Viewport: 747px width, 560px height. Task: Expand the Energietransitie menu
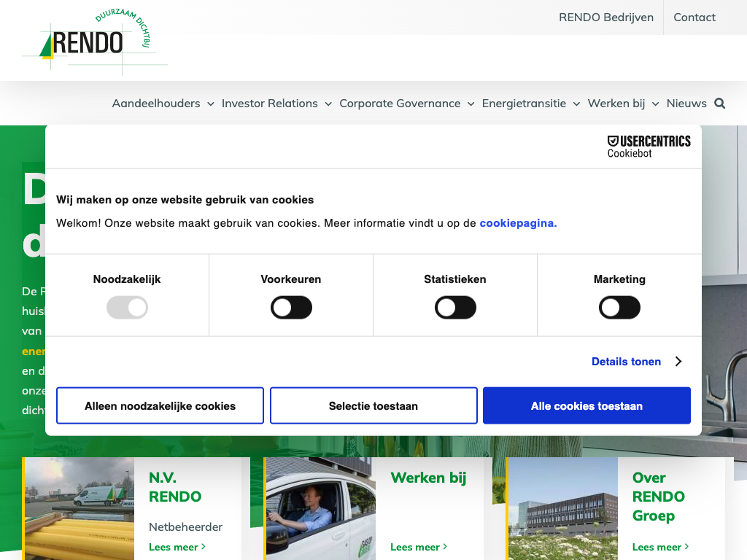[530, 104]
